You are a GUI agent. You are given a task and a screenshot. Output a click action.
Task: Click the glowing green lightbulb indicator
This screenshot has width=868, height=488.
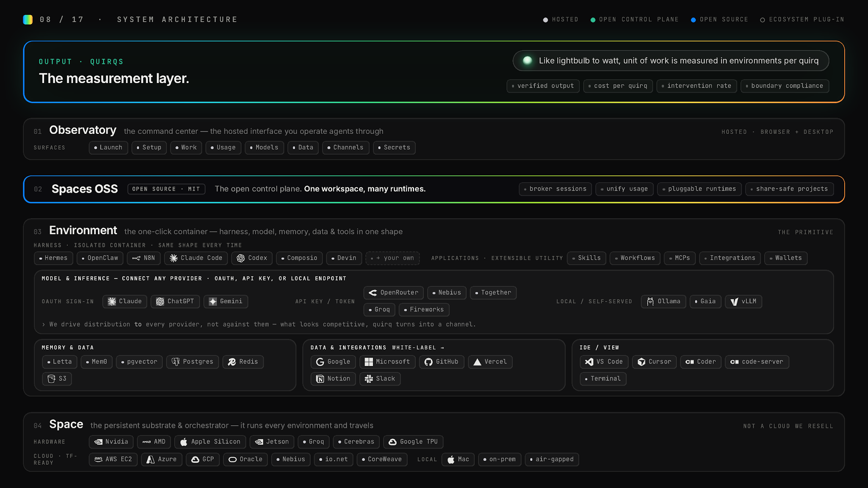point(527,61)
